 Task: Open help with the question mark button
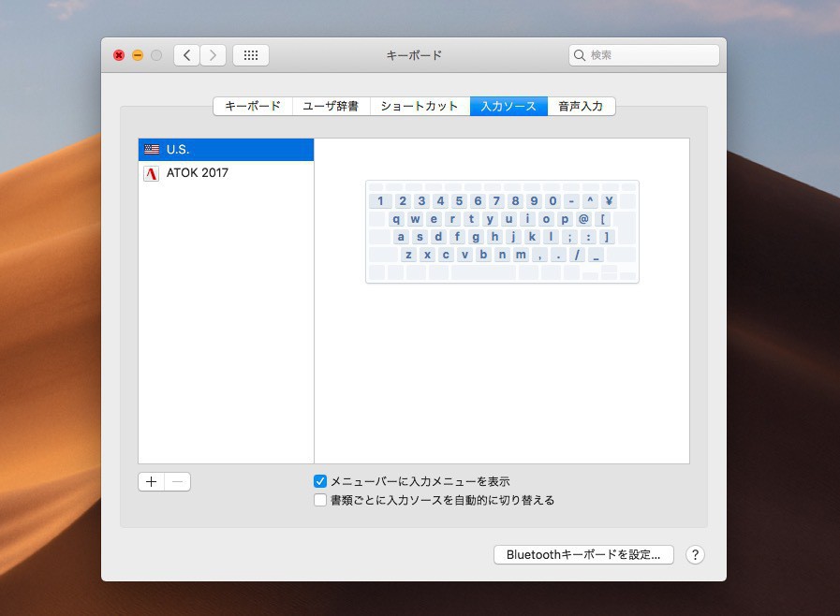[x=694, y=555]
